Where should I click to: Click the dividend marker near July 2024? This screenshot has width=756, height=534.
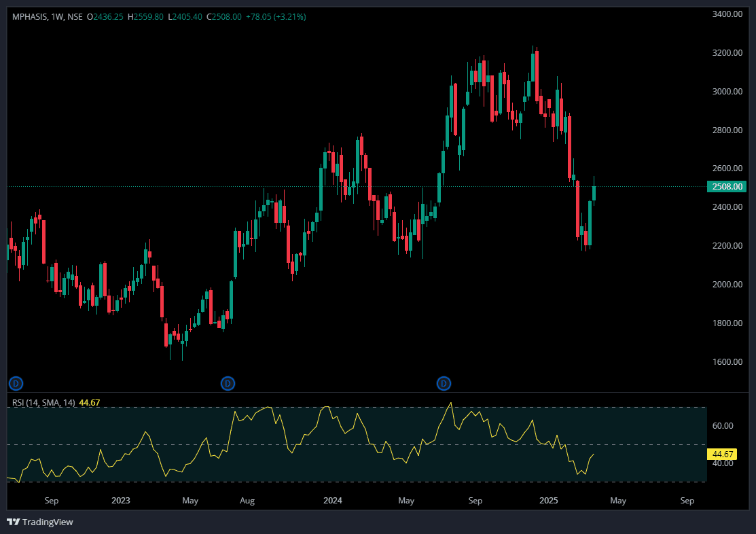(444, 384)
